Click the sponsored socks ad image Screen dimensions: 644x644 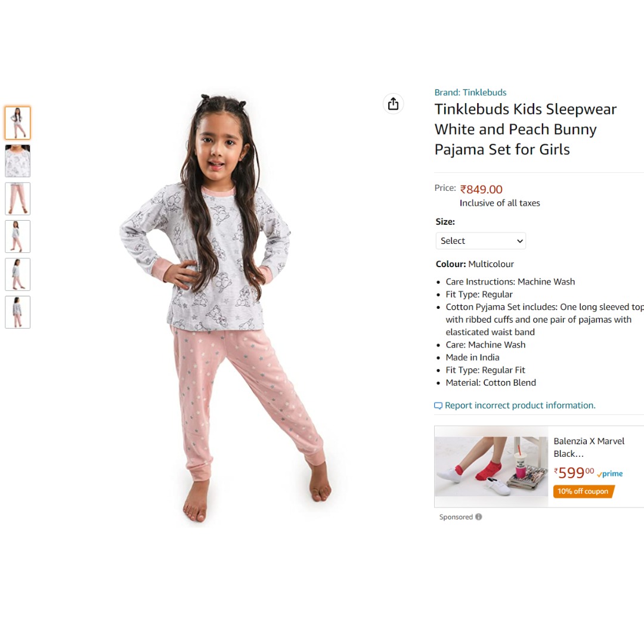pyautogui.click(x=491, y=466)
